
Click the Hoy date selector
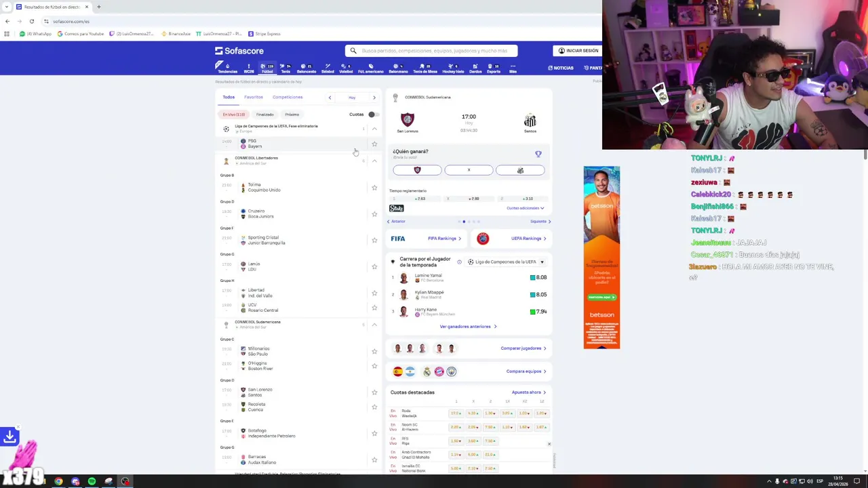pos(352,98)
